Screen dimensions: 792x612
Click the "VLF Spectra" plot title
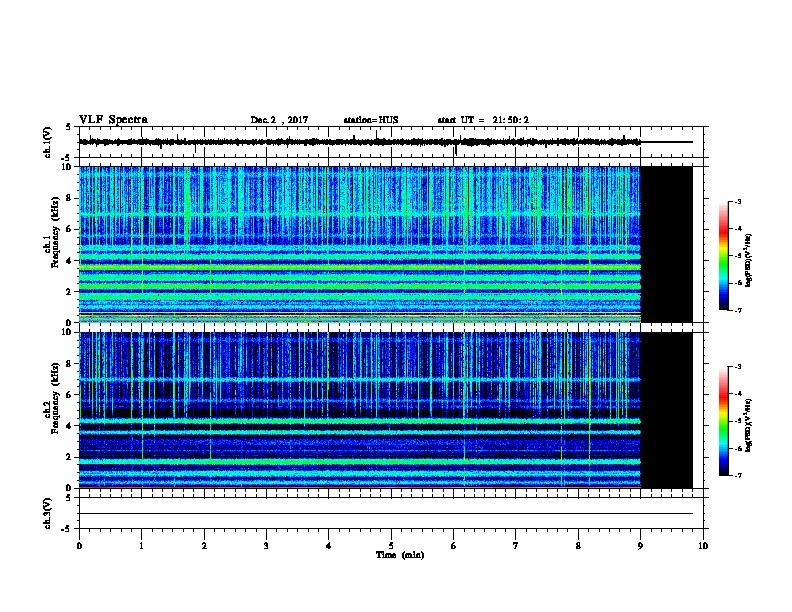[x=113, y=120]
